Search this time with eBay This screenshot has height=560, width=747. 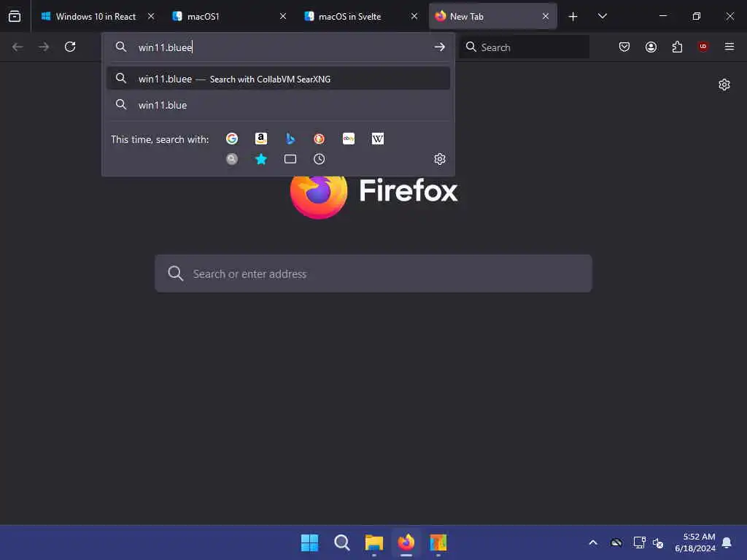pos(349,139)
